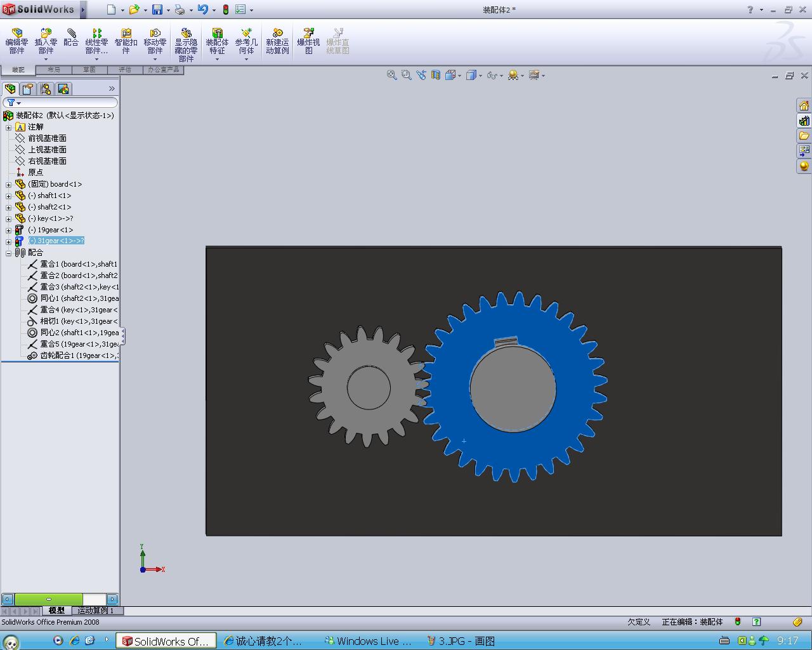Open the SolidWorks menu arrow
The image size is (812, 650).
coord(83,10)
